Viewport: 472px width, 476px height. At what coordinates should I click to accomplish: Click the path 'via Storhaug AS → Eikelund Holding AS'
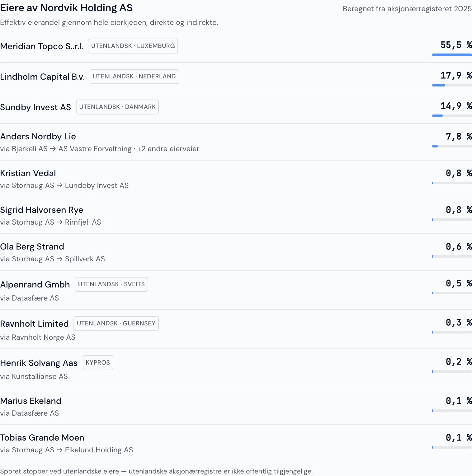click(66, 450)
